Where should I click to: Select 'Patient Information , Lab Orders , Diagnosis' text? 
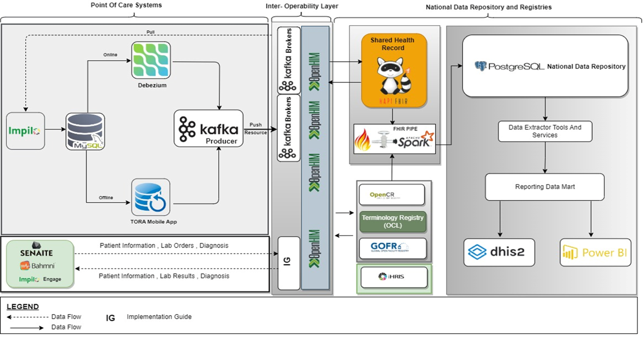coord(164,246)
